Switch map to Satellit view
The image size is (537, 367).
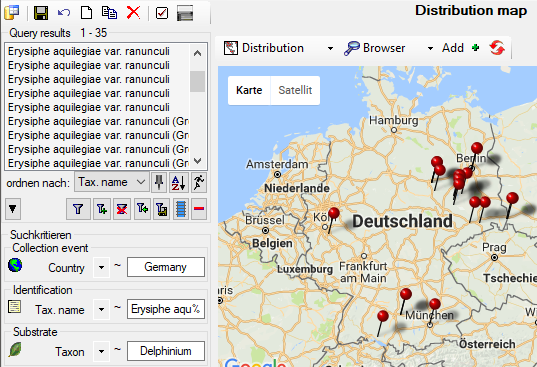(295, 90)
